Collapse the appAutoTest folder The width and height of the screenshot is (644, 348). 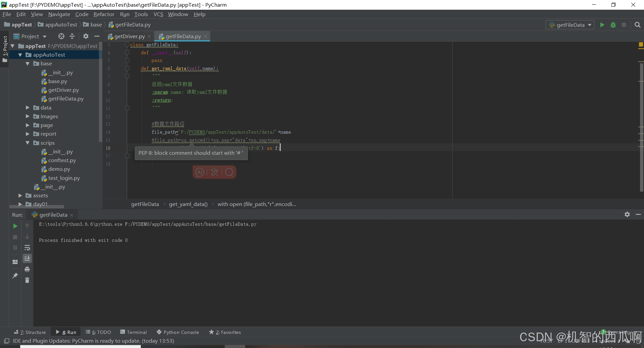click(20, 55)
